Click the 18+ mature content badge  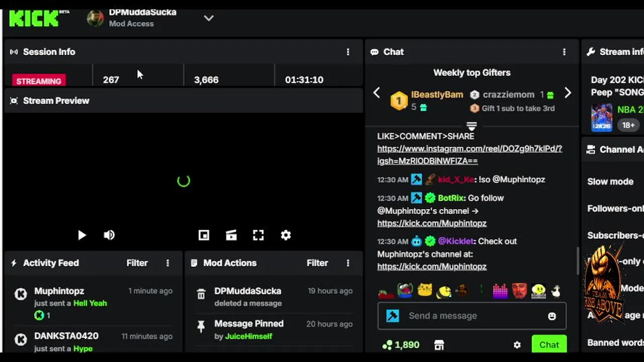coord(628,125)
